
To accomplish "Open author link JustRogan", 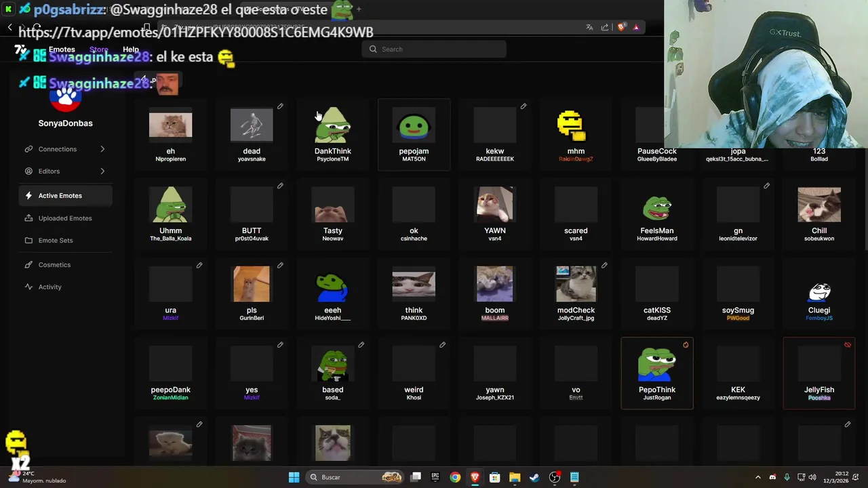I will click(657, 398).
